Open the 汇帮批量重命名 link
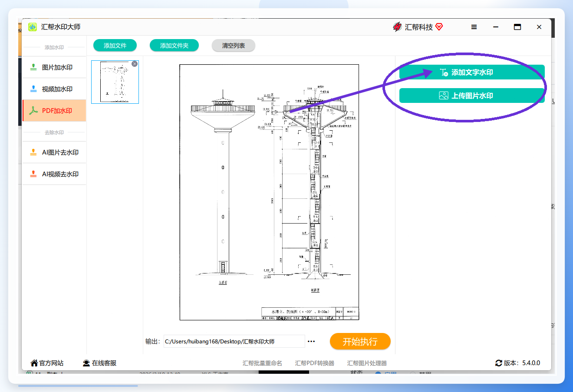This screenshot has width=573, height=392. pos(262,363)
